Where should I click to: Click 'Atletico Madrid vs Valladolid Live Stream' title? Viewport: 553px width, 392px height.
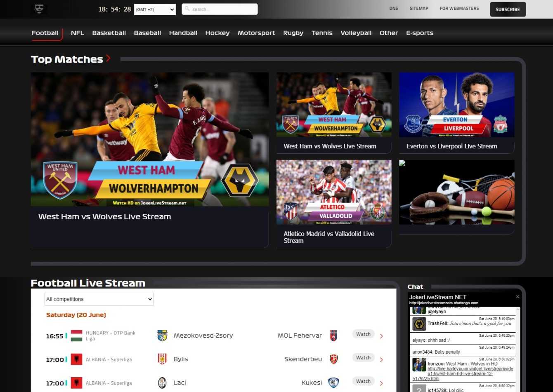point(329,237)
